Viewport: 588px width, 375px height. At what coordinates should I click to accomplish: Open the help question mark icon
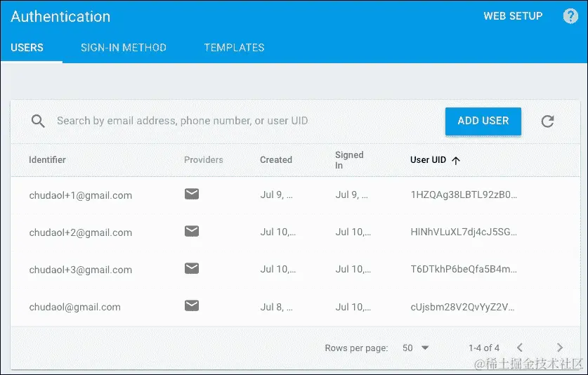570,16
